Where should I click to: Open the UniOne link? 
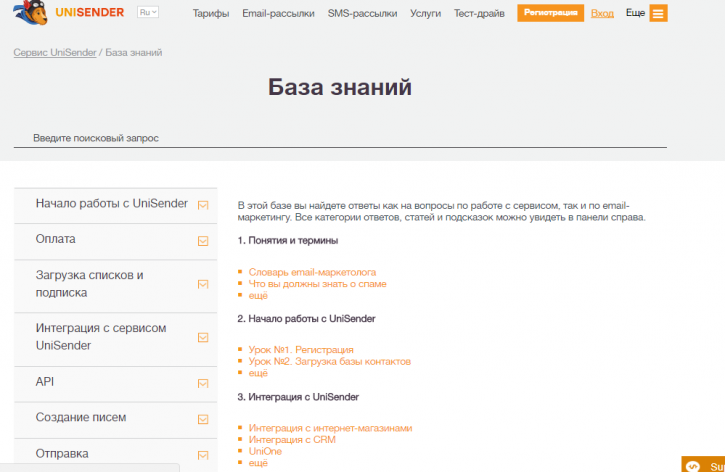click(265, 451)
